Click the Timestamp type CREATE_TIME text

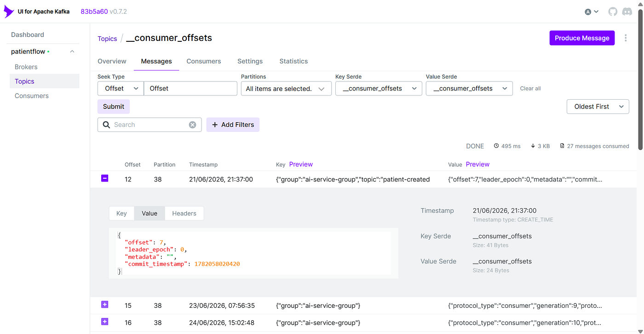513,220
